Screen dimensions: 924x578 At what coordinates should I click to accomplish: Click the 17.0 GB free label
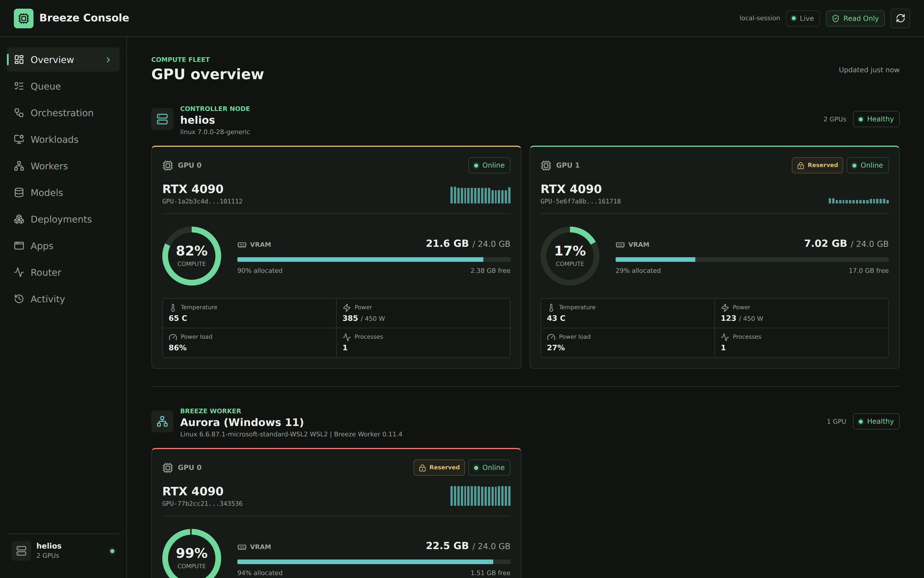coord(868,271)
